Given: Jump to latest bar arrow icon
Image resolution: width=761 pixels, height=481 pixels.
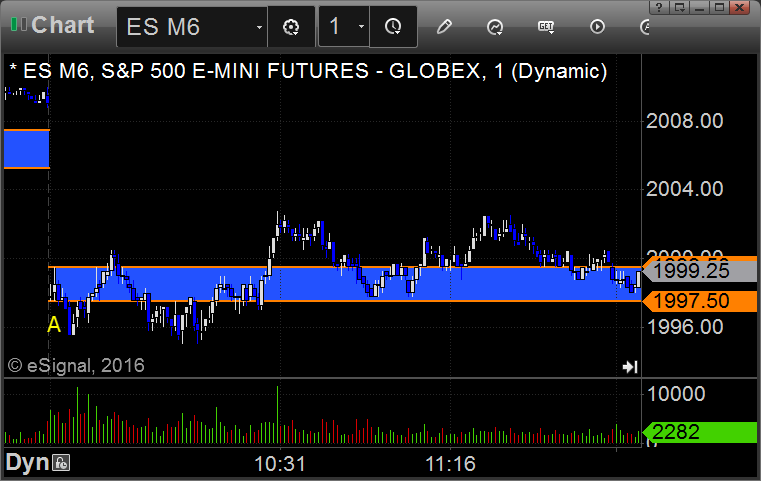Looking at the screenshot, I should coord(630,367).
